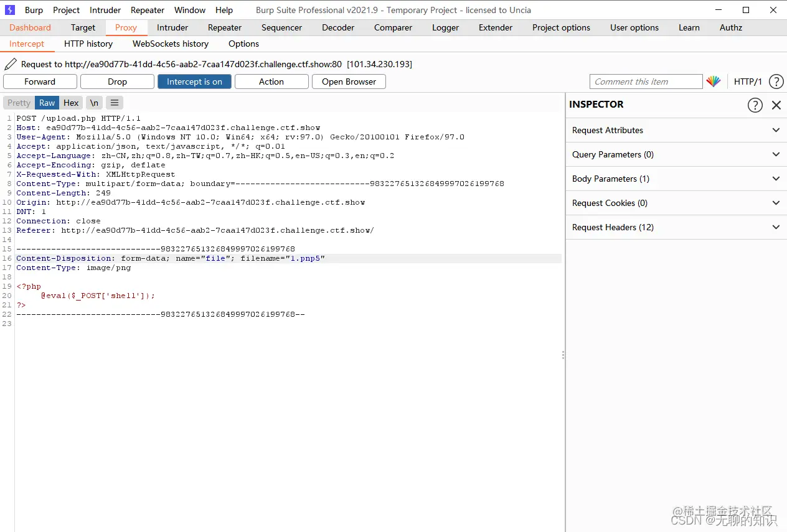The image size is (787, 532).
Task: Click the Comment this item field
Action: pos(646,82)
